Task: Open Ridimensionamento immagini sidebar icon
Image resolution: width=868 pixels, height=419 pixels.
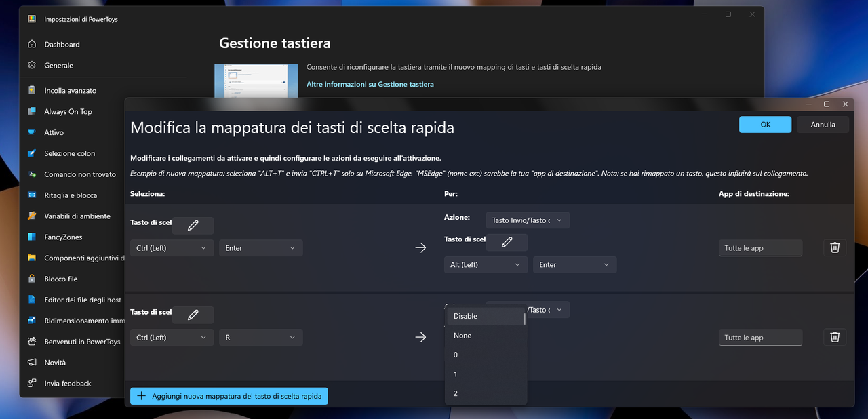Action: click(32, 321)
